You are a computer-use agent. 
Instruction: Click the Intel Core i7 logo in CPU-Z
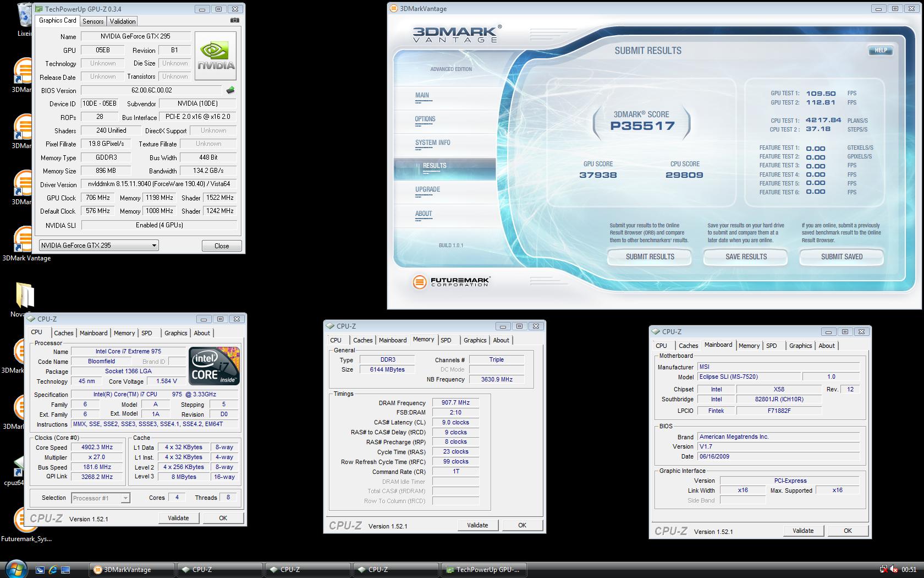coord(214,366)
